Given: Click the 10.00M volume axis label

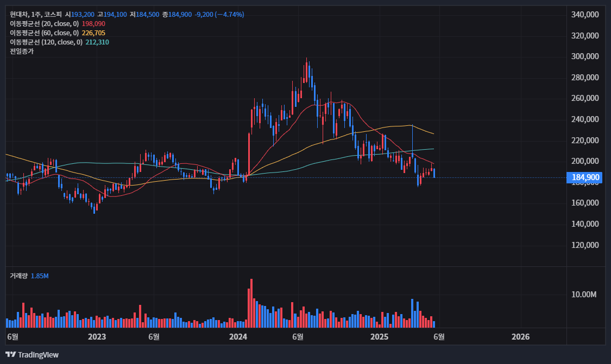Looking at the screenshot, I should (584, 295).
